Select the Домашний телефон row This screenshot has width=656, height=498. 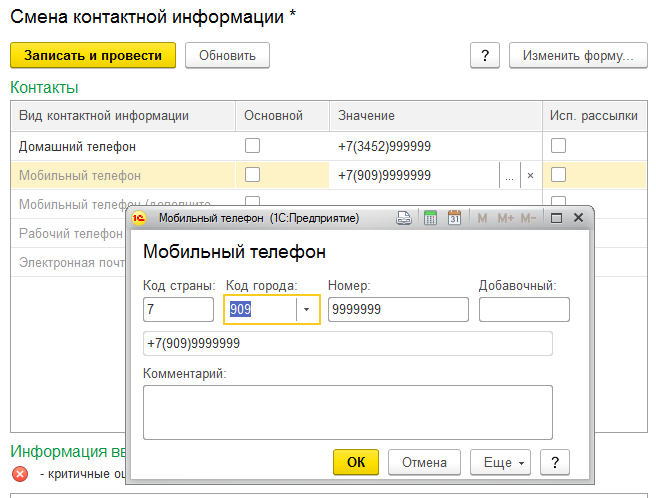[90, 147]
